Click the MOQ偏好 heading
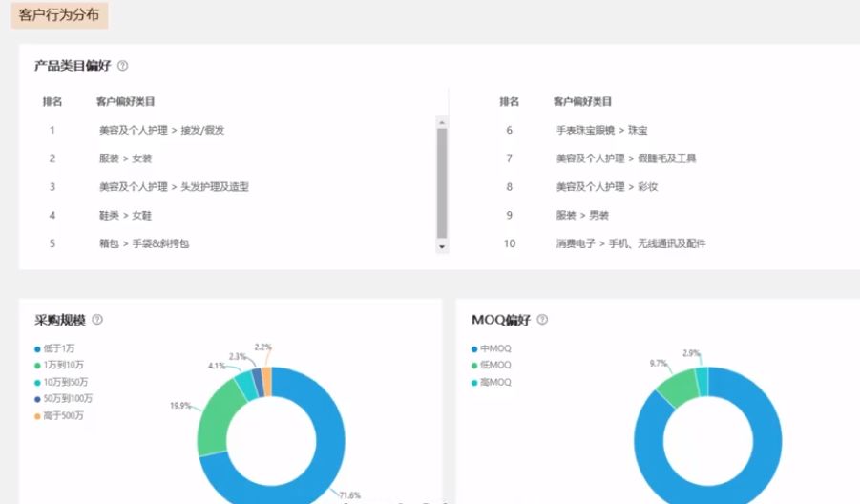Viewport: 860px width, 504px height. [x=501, y=320]
